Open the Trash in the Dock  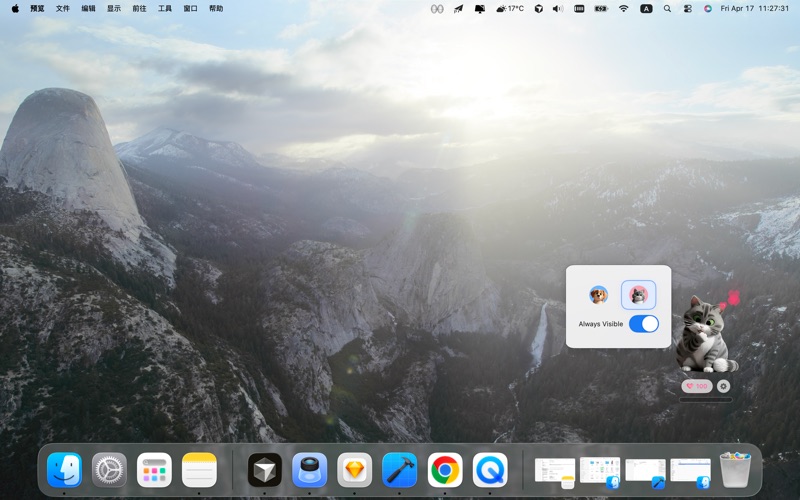735,470
